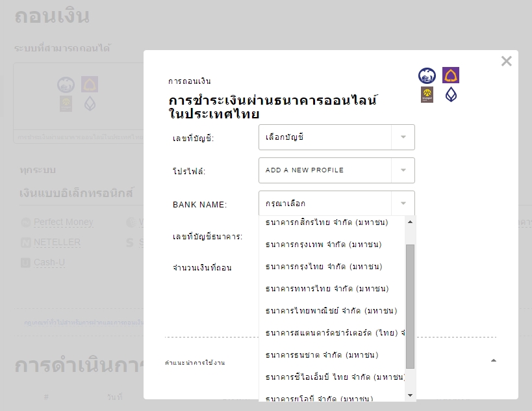This screenshot has height=411, width=532.
Task: Select ธนาคารทหารไทย จำกัด (มหาชน) option
Action: click(x=332, y=289)
